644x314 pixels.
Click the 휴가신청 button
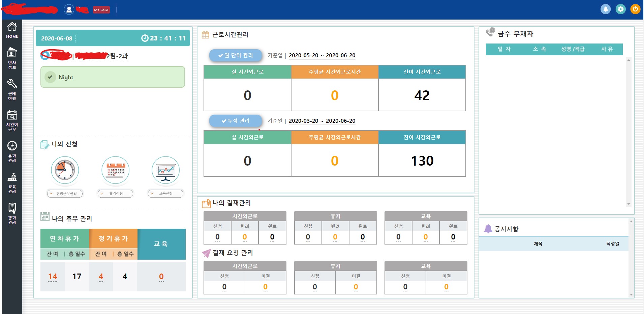115,194
